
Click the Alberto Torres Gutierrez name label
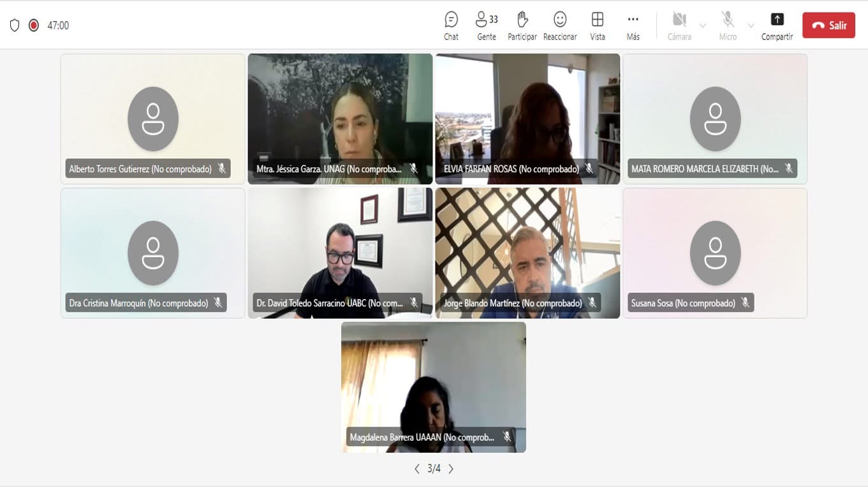point(140,169)
